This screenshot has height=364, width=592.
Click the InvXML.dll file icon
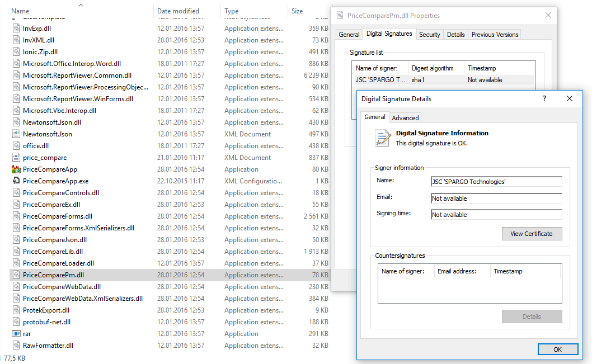pos(16,40)
